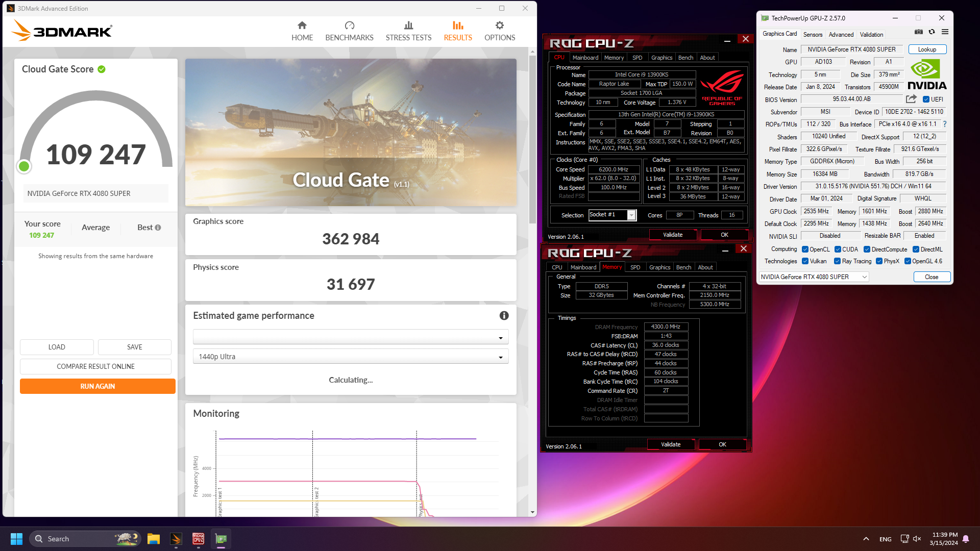
Task: Click OK in the lower CPU-Z window
Action: pyautogui.click(x=722, y=444)
